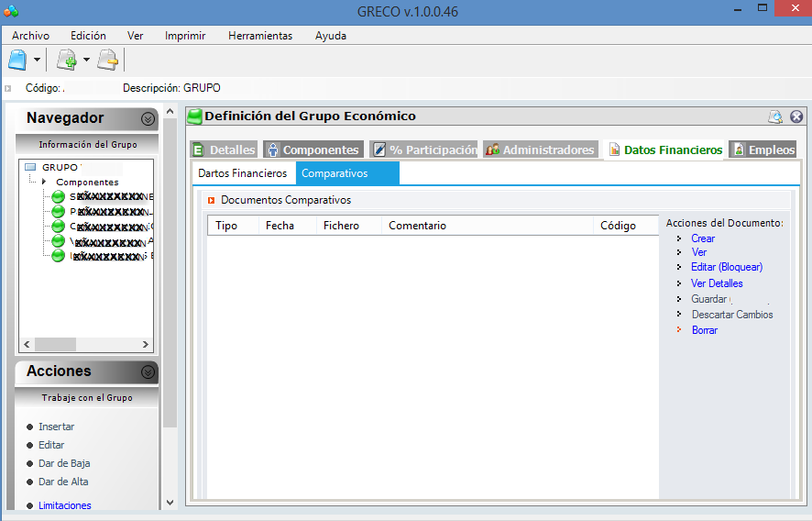This screenshot has height=521, width=812.
Task: Click the new document toolbar icon
Action: coord(17,61)
